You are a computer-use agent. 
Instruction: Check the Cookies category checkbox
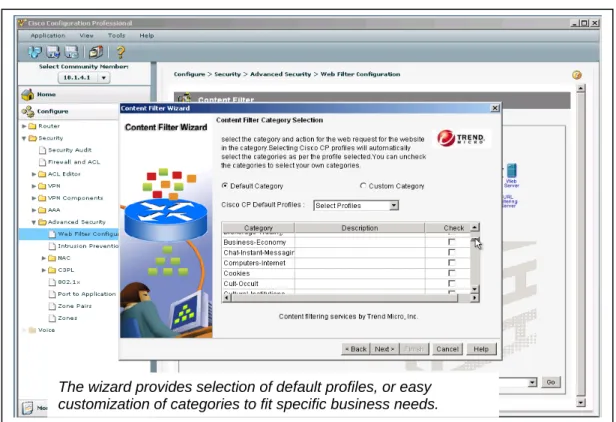[452, 273]
